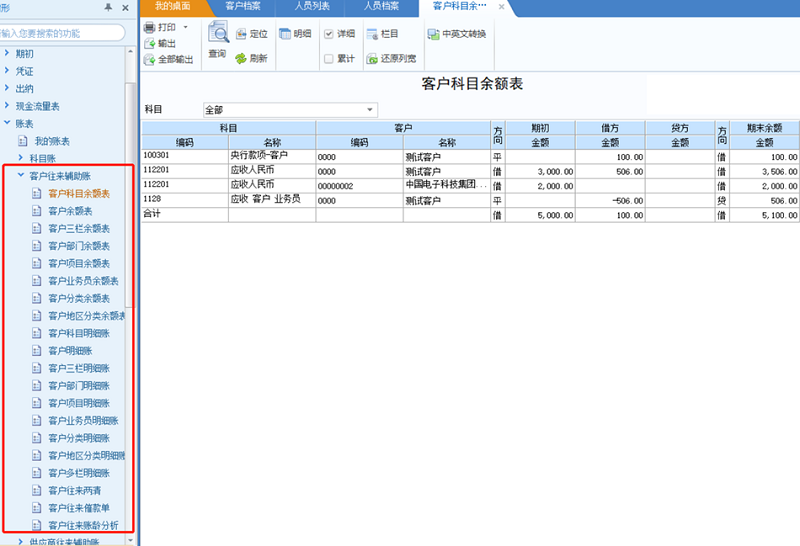This screenshot has width=800, height=546.
Task: Click the 定位 locate icon
Action: coord(241,34)
